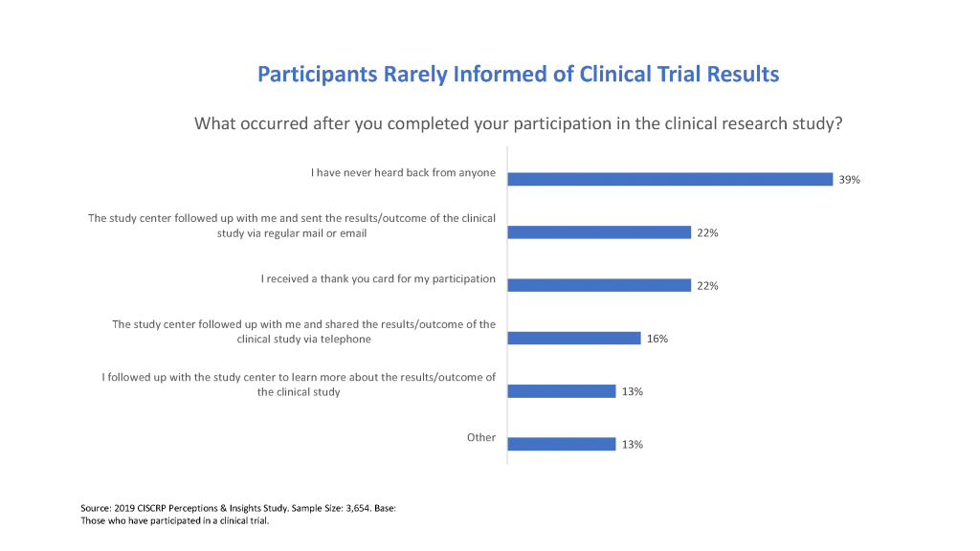Select the survey question subtitle text
Image resolution: width=980 pixels, height=551 pixels.
(518, 123)
